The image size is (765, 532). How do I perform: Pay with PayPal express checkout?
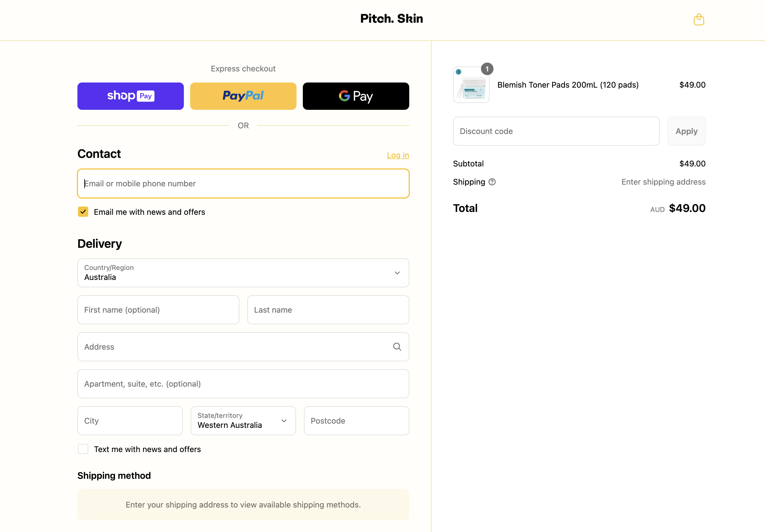[243, 96]
